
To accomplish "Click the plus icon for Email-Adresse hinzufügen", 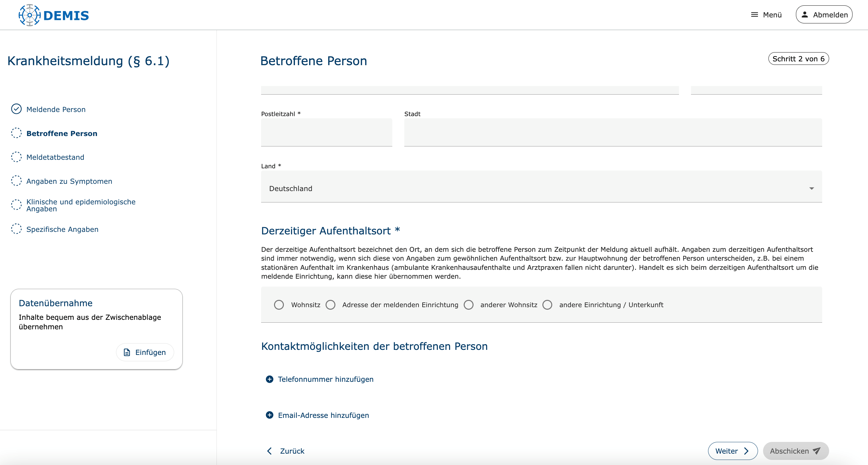I will (270, 415).
